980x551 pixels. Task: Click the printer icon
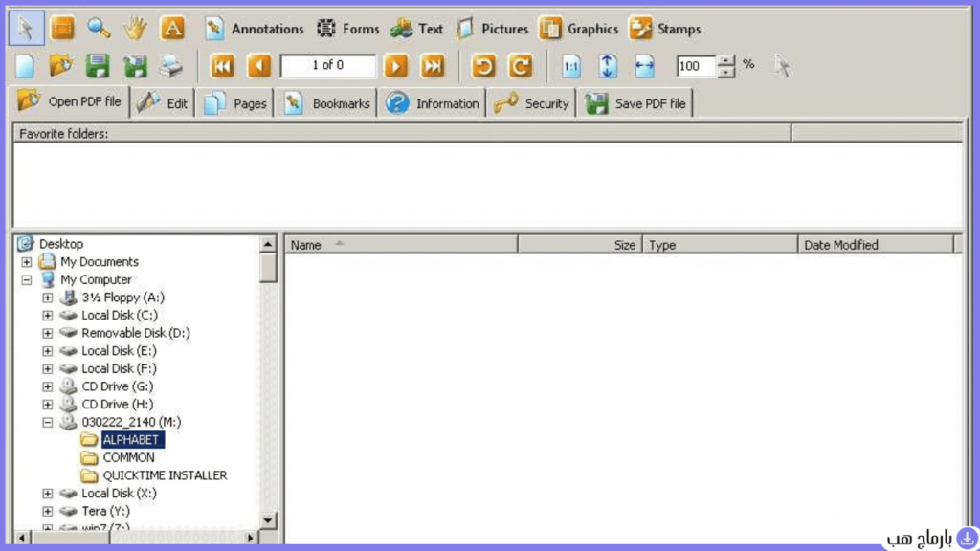(171, 66)
